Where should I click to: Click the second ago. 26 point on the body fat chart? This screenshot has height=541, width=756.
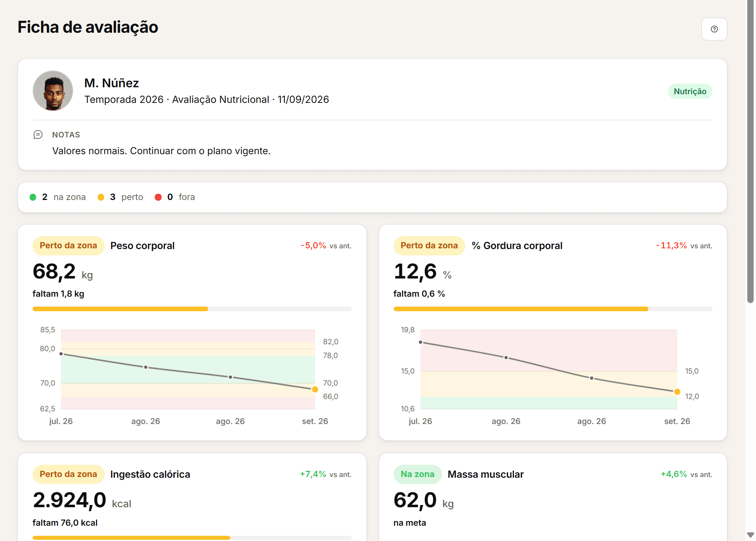pos(592,378)
